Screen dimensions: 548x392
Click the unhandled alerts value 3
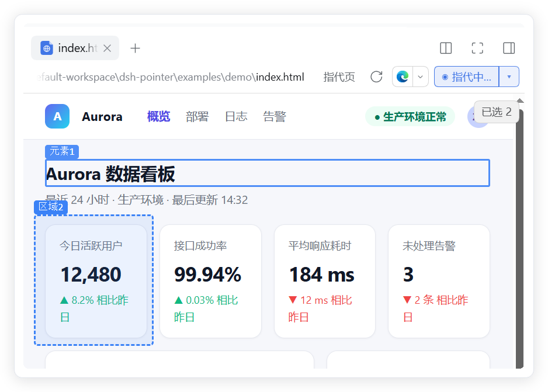408,275
